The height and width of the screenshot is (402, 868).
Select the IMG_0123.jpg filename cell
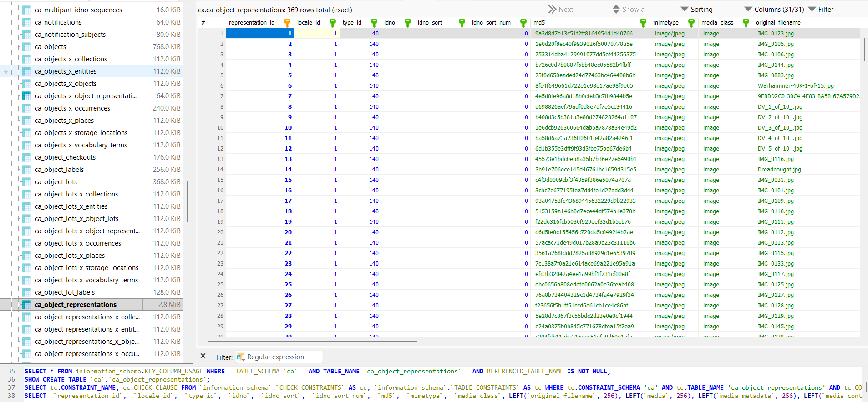(x=776, y=34)
